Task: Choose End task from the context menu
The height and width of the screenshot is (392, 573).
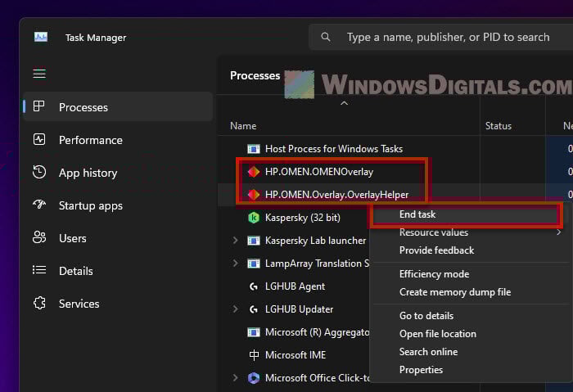Action: [x=466, y=214]
